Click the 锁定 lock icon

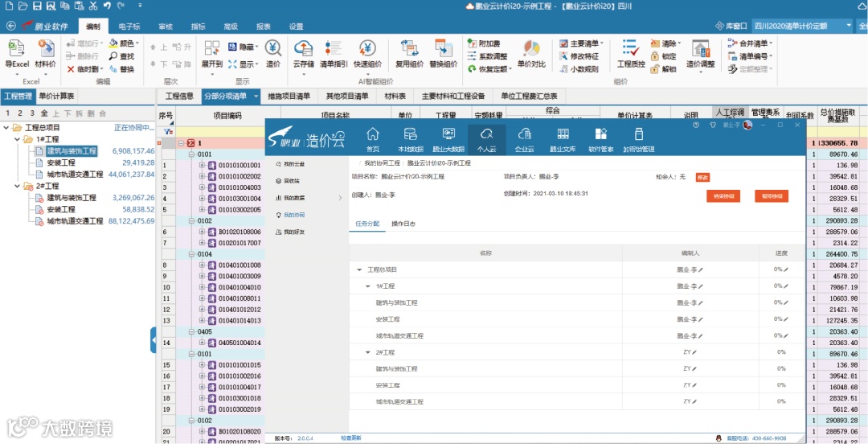[655, 56]
